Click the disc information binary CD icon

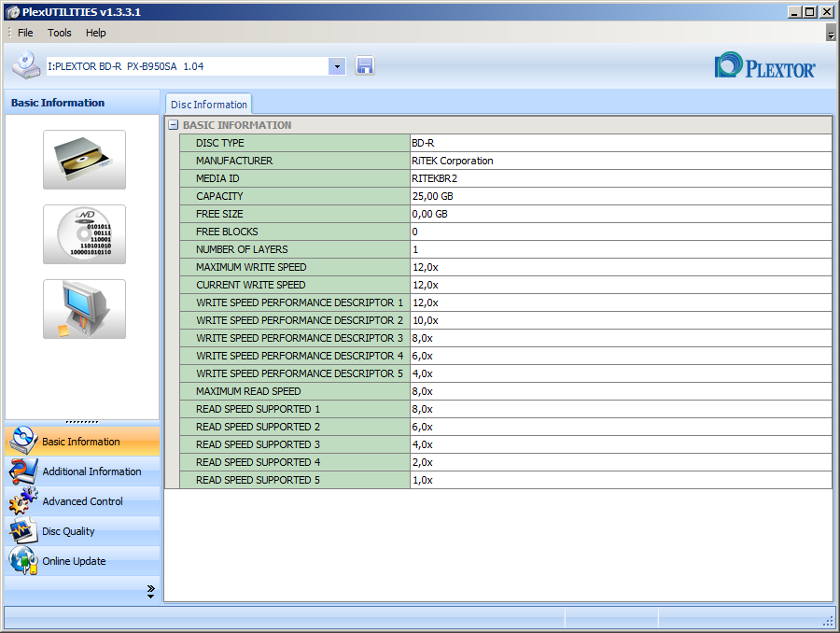[85, 234]
